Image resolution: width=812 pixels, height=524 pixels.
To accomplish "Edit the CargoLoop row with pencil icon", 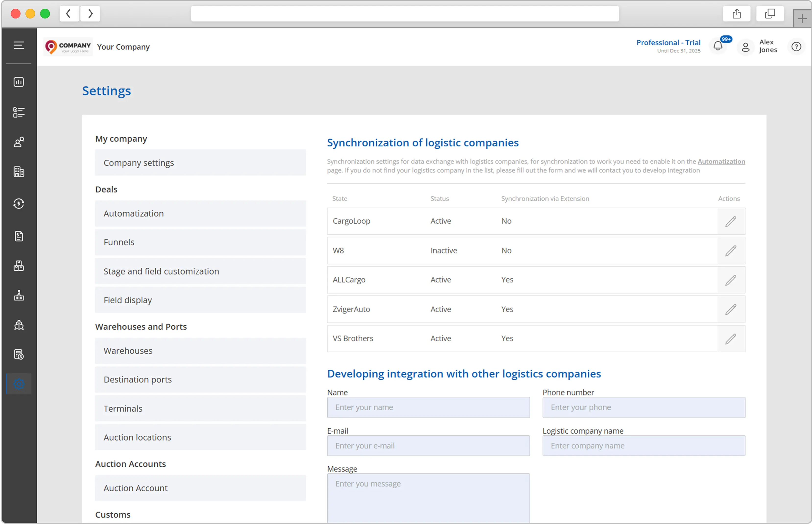I will tap(731, 221).
